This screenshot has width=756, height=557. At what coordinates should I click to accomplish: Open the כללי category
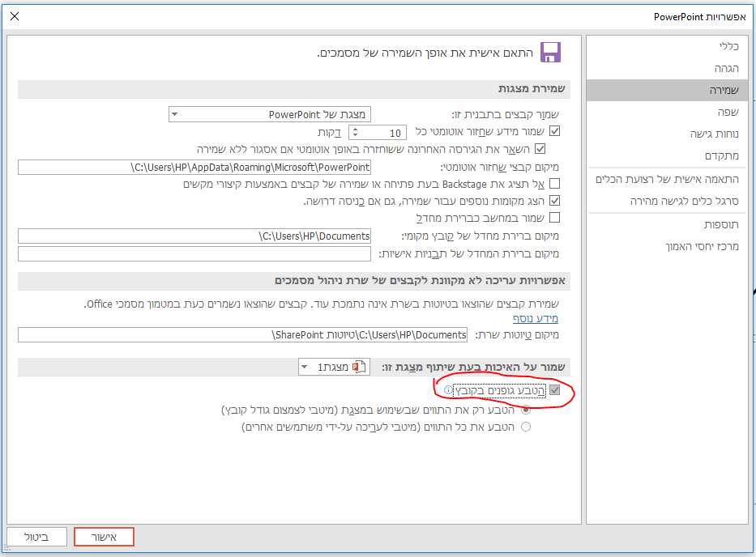tap(667, 46)
